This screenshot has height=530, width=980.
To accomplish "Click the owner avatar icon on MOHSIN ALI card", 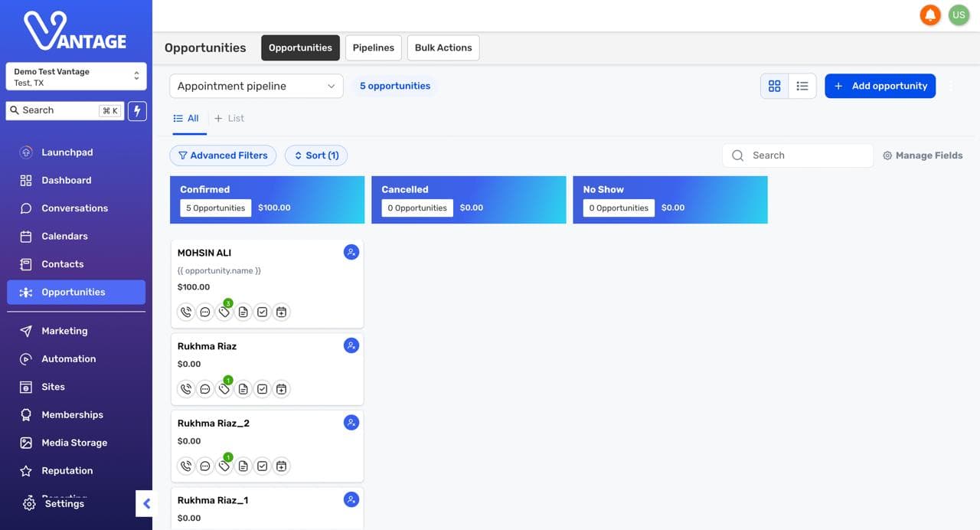I will (x=351, y=252).
